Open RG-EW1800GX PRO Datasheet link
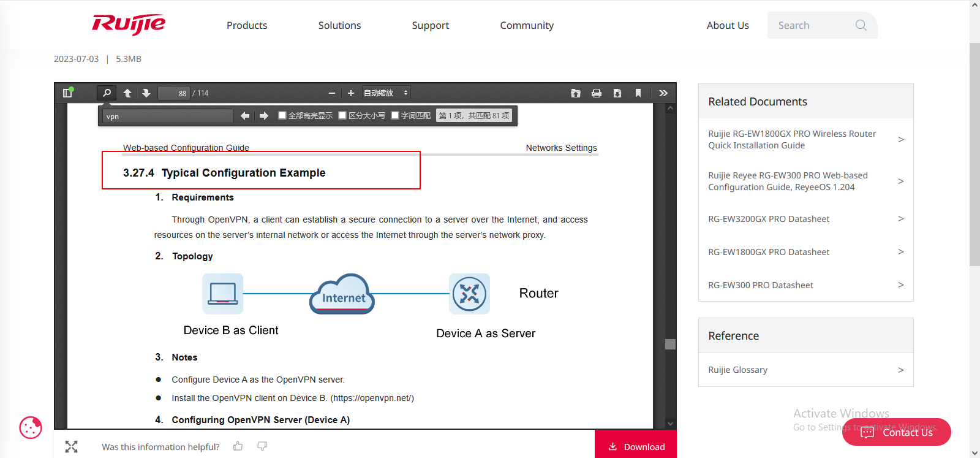 [x=769, y=252]
